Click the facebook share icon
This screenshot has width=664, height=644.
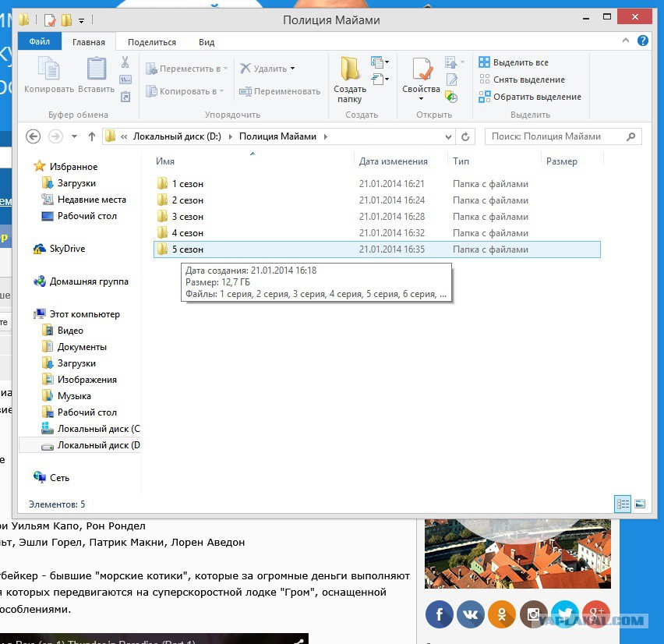tap(439, 614)
